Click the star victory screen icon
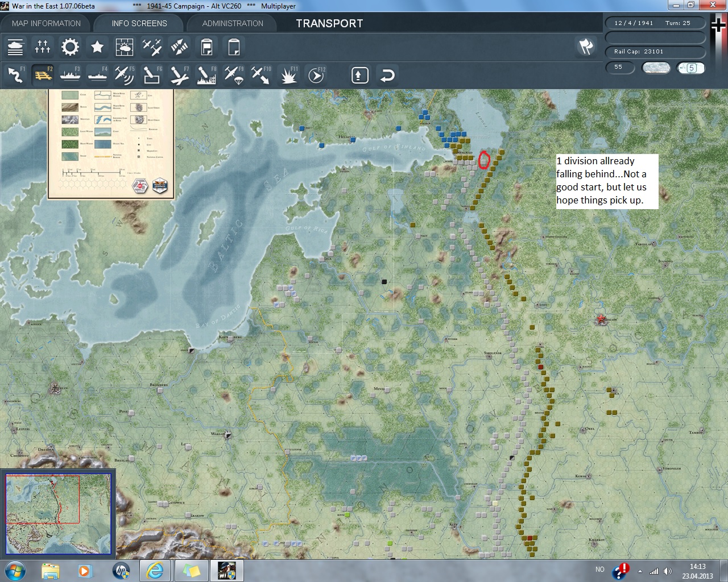This screenshot has height=582, width=728. (97, 47)
